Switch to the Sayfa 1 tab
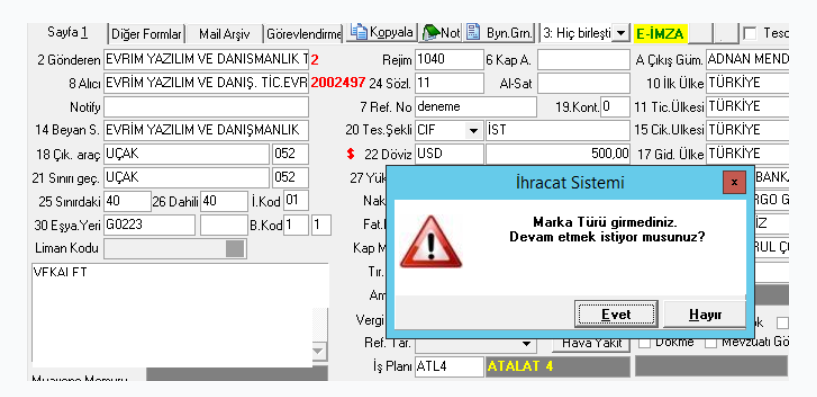This screenshot has width=817, height=397. click(x=67, y=32)
